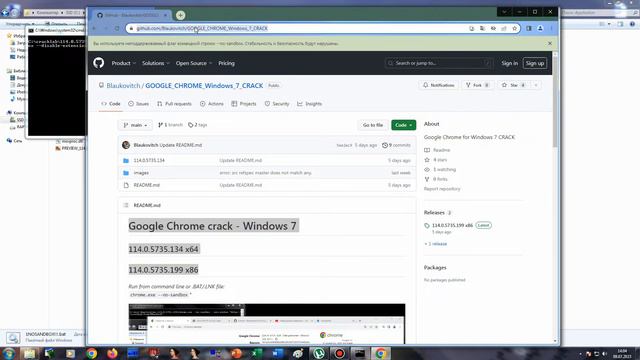Switch to the command prompt taskbar icon
This screenshot has width=640, height=360.
pyautogui.click(x=360, y=353)
